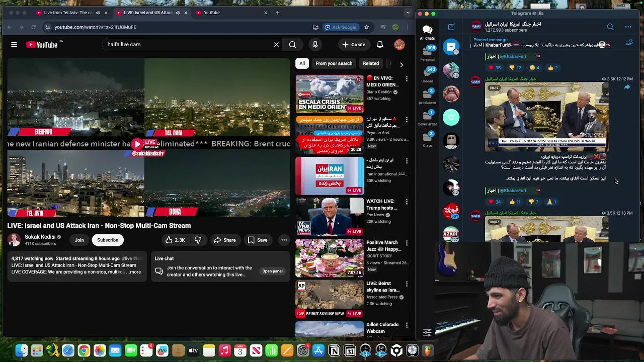Subscribe to the Sokak Kedisi channel

point(108,240)
